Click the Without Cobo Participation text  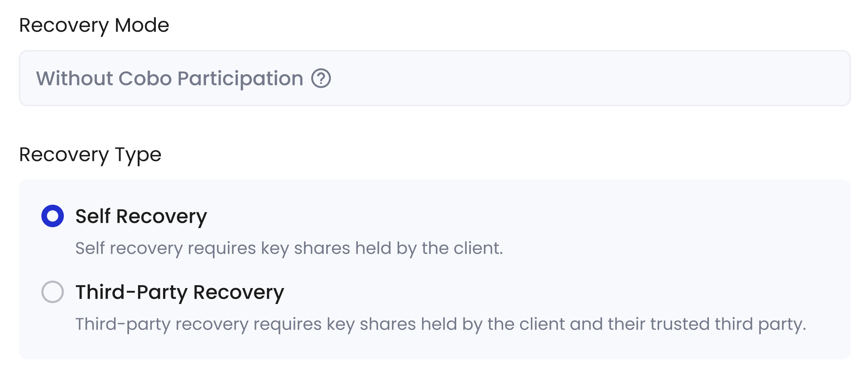[170, 79]
